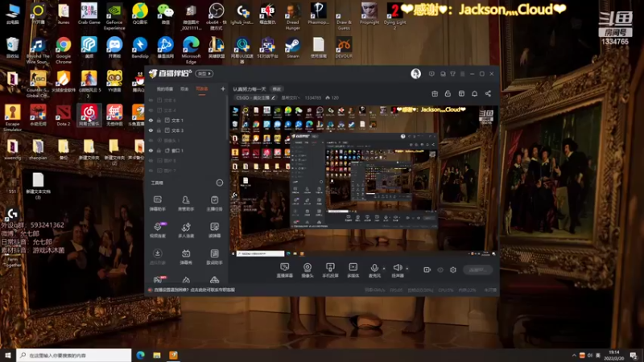Open stream settings gear in bottom bar

(453, 269)
